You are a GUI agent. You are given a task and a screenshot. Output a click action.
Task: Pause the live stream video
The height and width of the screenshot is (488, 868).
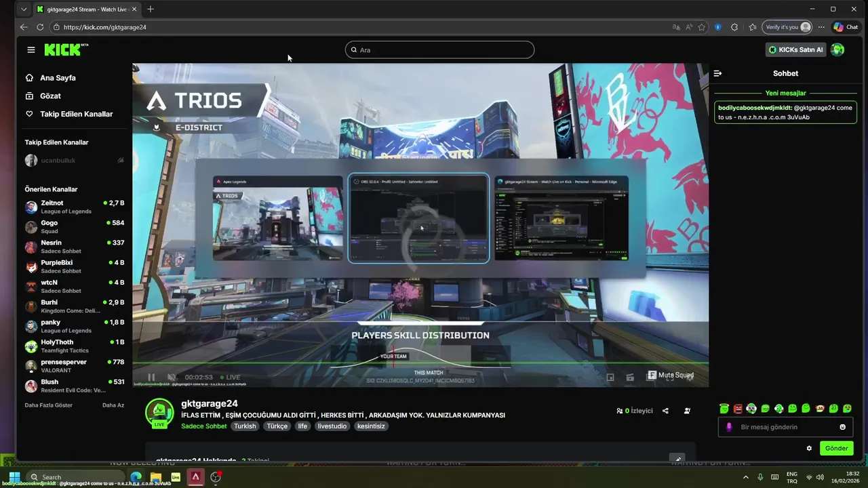[x=151, y=377]
